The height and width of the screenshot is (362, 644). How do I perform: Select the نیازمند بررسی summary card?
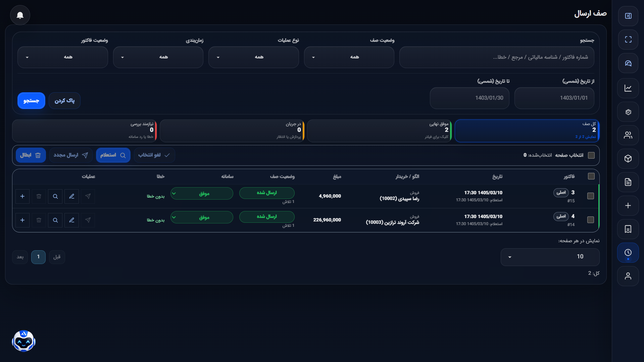(x=85, y=131)
